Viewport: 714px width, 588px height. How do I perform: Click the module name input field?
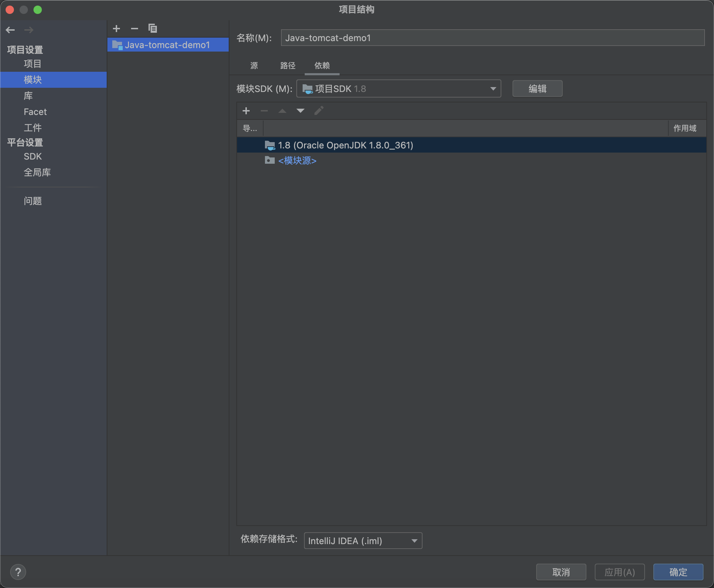point(492,38)
